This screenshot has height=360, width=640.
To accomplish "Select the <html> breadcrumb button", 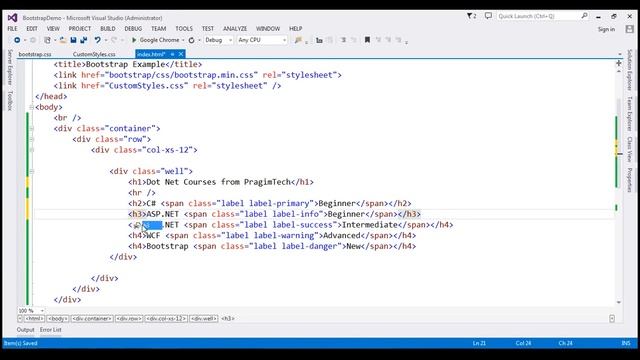I will (x=34, y=318).
